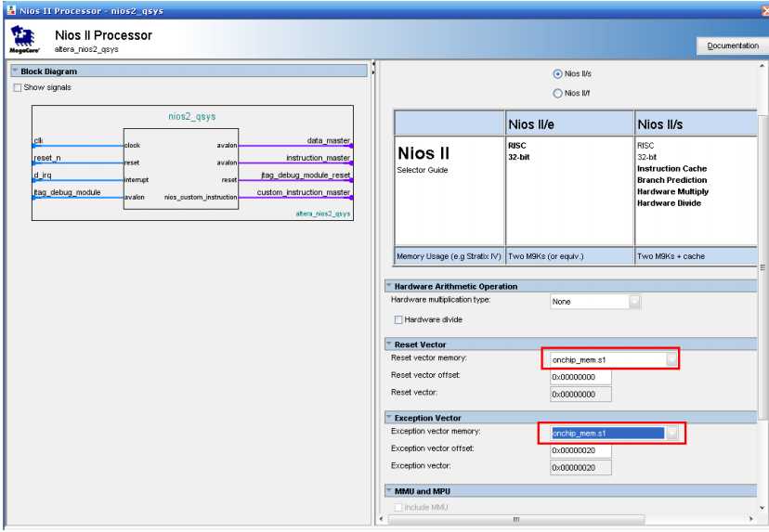
Task: Click the horizontal scrollbar thumb
Action: [516, 519]
